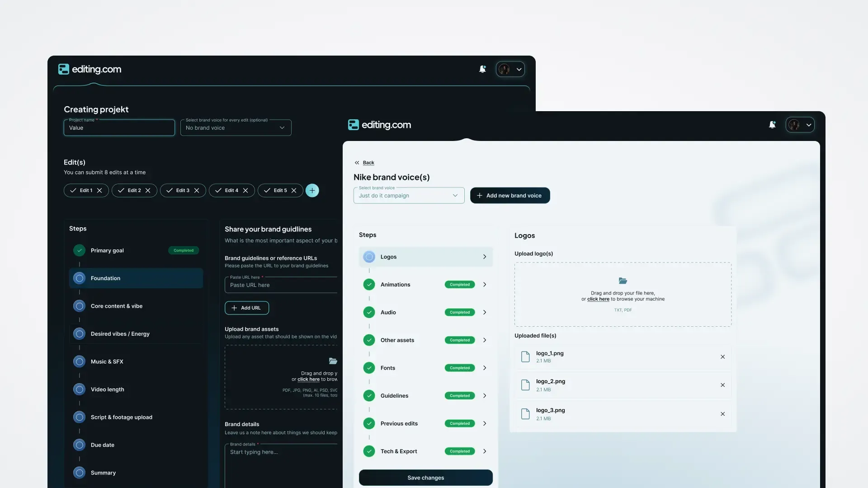This screenshot has height=488, width=868.
Task: Delete uploaded file logo_1.png
Action: coord(722,357)
